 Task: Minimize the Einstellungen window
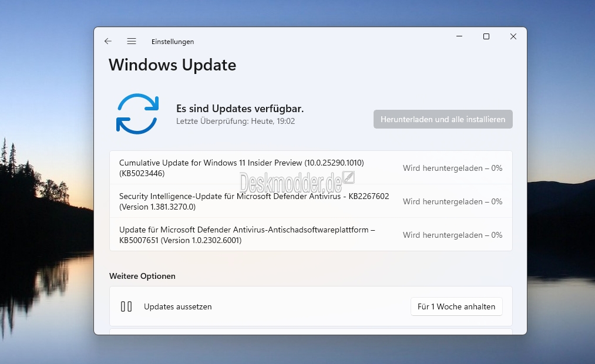click(x=459, y=36)
